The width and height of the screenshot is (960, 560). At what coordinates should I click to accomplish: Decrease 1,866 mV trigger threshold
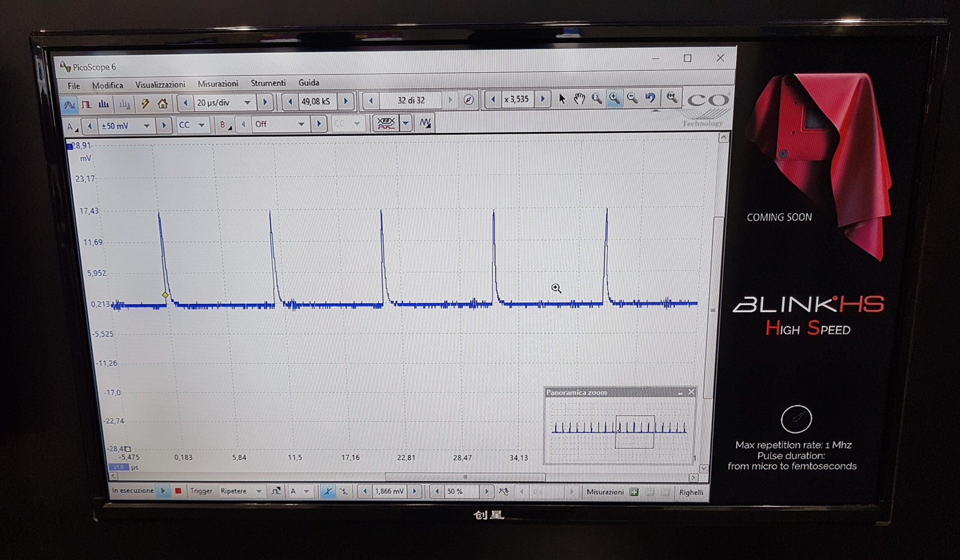364,492
